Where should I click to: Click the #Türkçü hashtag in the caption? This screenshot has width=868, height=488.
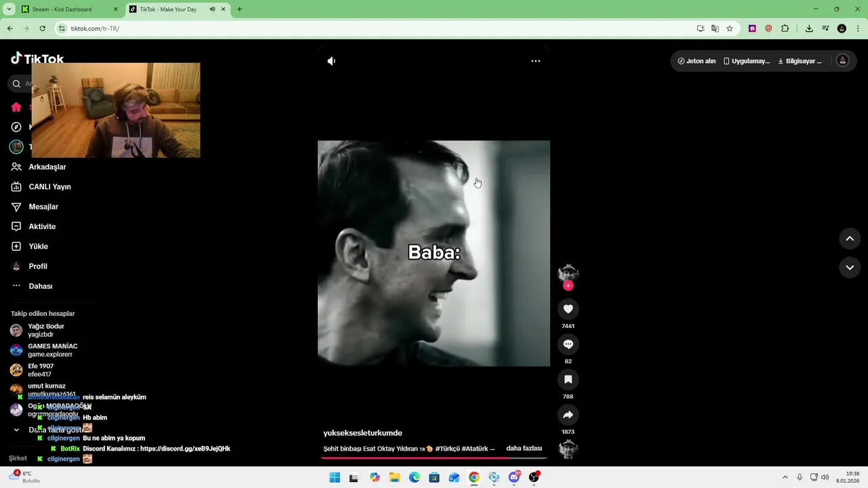(x=448, y=449)
